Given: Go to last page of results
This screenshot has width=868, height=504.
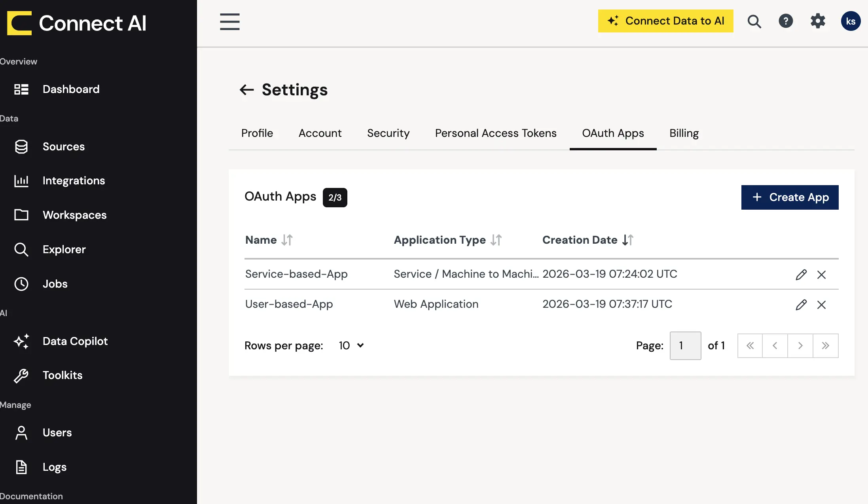Looking at the screenshot, I should [826, 346].
